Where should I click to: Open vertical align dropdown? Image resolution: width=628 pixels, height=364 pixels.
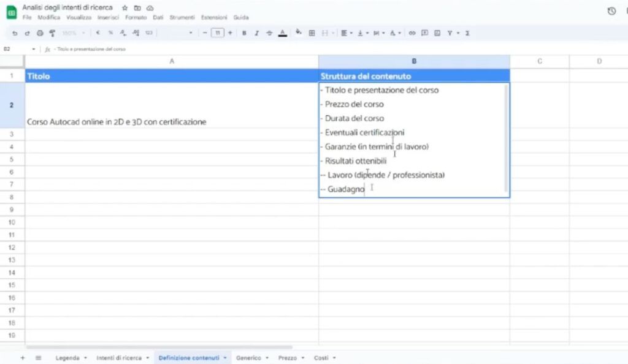(x=363, y=33)
